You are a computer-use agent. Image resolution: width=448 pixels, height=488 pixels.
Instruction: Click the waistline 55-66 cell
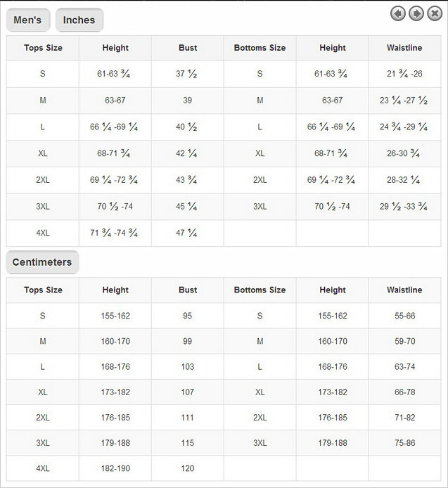point(404,316)
